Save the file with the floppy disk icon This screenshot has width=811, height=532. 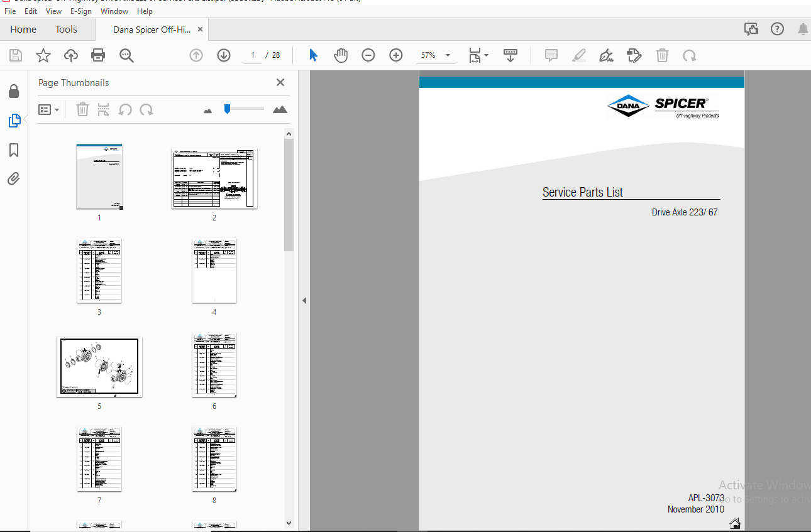pos(16,55)
